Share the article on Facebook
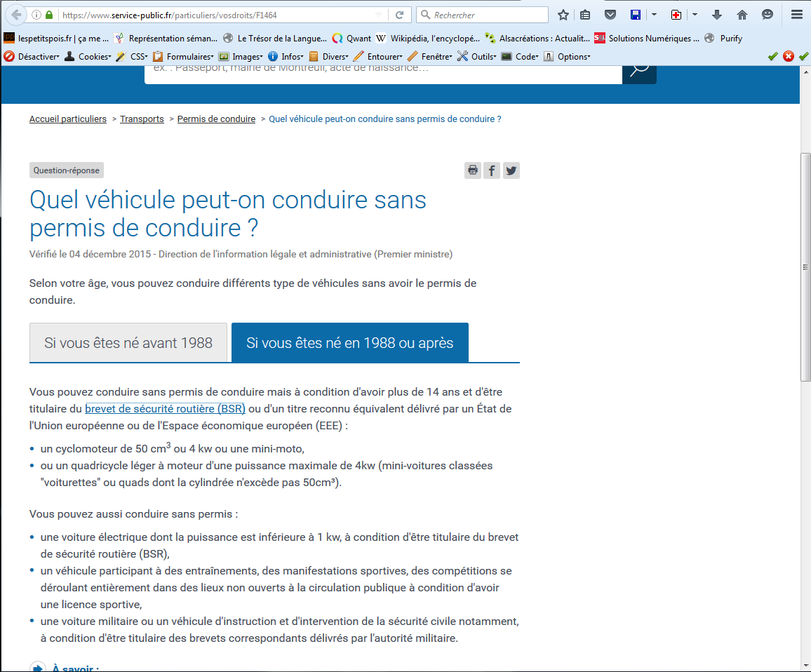This screenshot has width=811, height=672. pos(492,170)
